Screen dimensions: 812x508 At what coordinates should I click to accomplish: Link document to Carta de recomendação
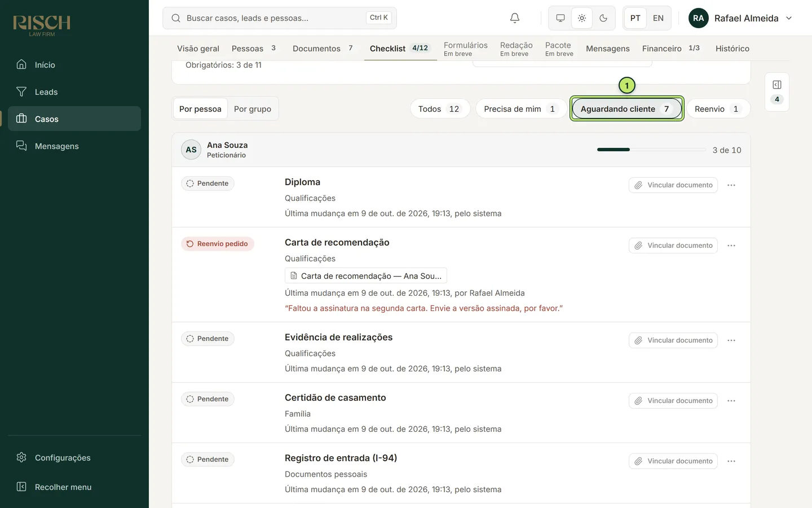[x=673, y=246]
